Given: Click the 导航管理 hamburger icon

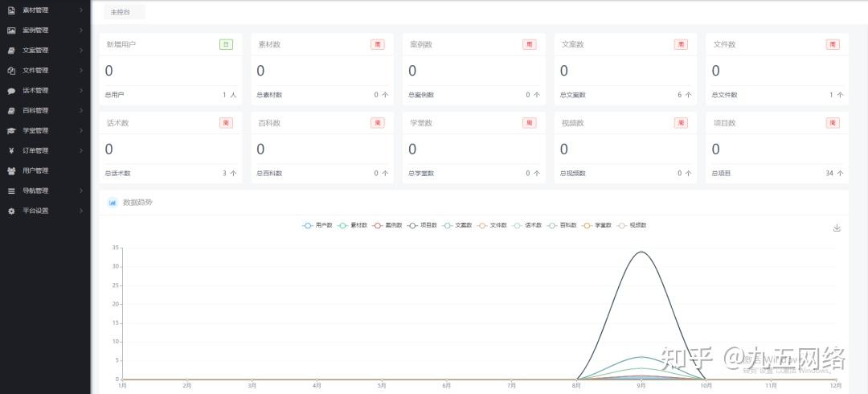Looking at the screenshot, I should 11,191.
